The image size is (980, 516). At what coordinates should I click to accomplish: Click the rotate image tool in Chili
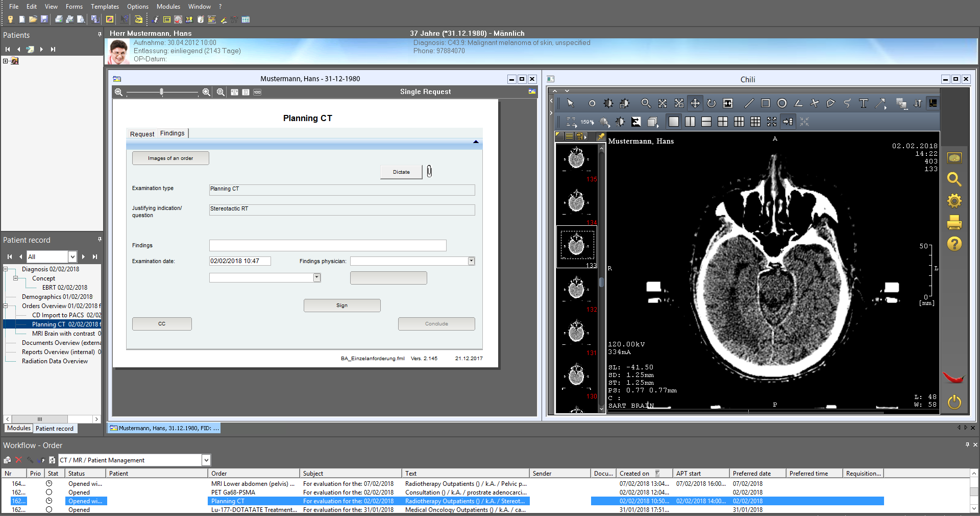[712, 103]
